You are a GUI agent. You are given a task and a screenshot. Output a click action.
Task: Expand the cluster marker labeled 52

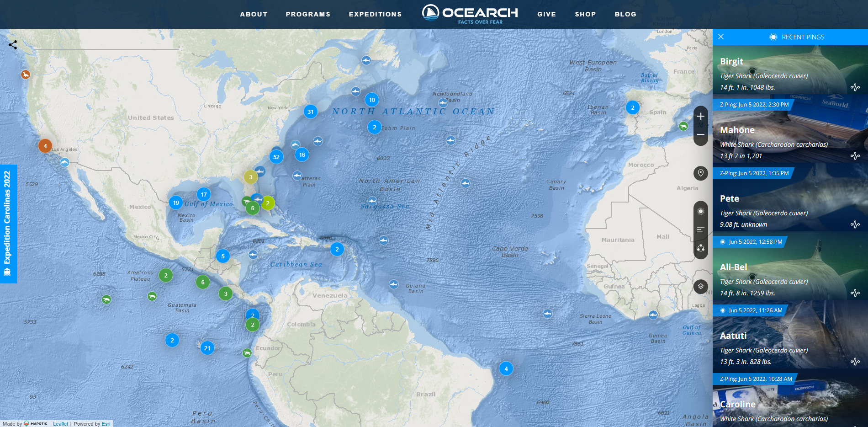tap(276, 157)
